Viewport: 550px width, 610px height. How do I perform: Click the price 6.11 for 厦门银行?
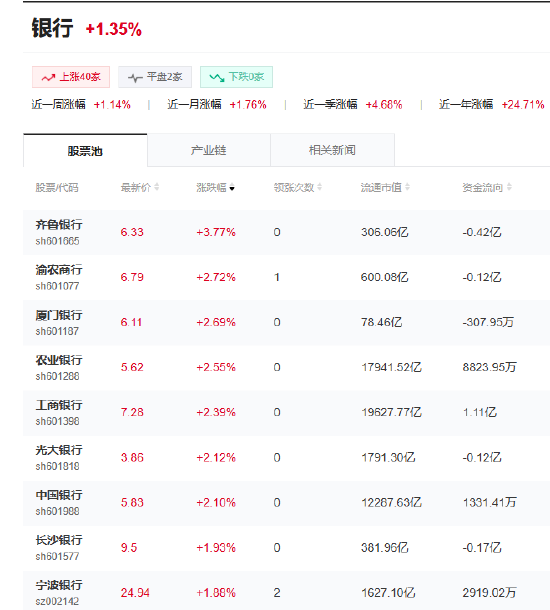[131, 323]
